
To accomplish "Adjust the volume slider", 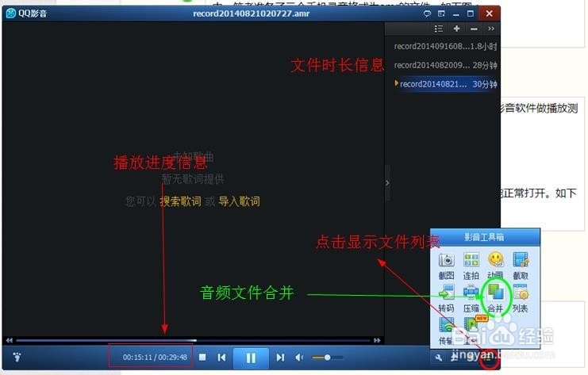I will point(327,358).
